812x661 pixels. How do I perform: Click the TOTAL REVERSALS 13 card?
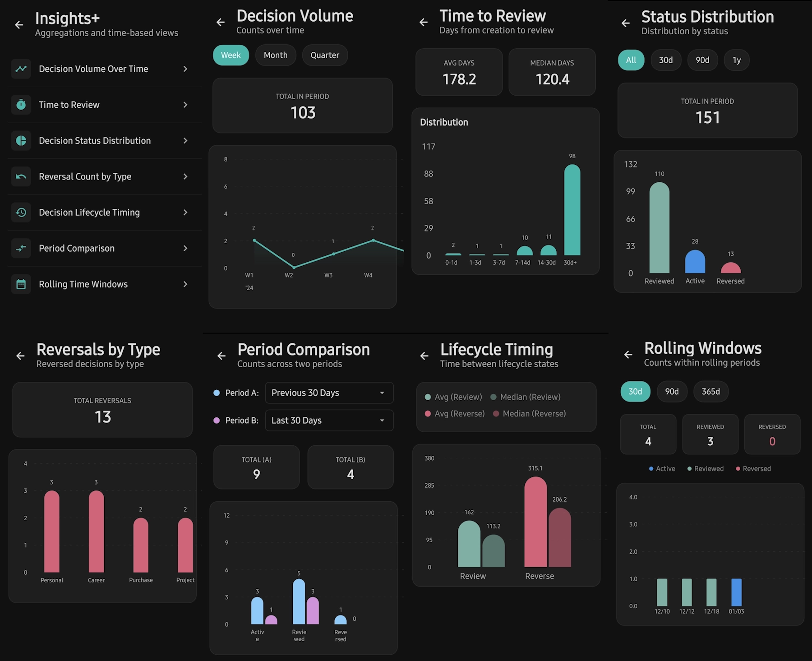point(102,410)
